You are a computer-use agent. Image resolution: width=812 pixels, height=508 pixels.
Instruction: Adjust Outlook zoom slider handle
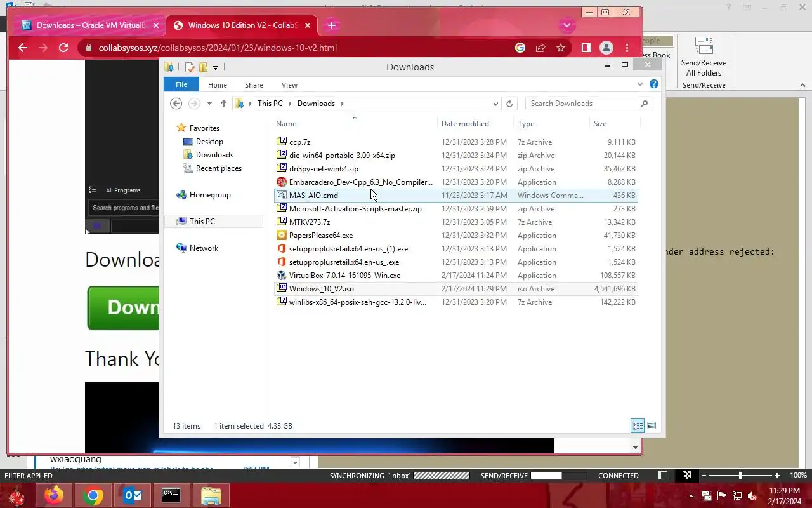tap(740, 476)
